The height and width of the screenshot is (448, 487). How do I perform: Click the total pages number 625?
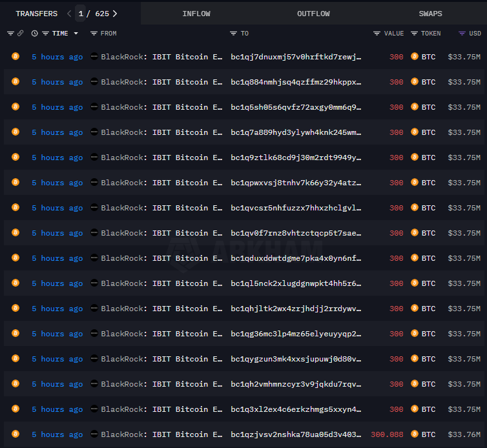(x=102, y=14)
